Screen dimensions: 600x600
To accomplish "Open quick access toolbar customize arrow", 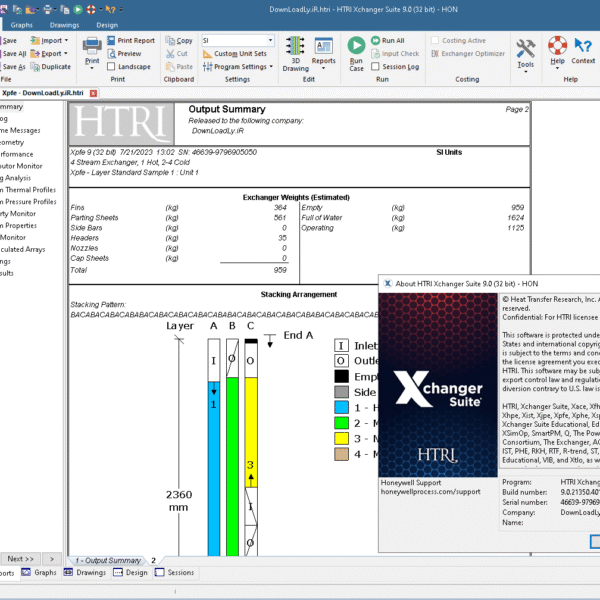I will tap(121, 10).
